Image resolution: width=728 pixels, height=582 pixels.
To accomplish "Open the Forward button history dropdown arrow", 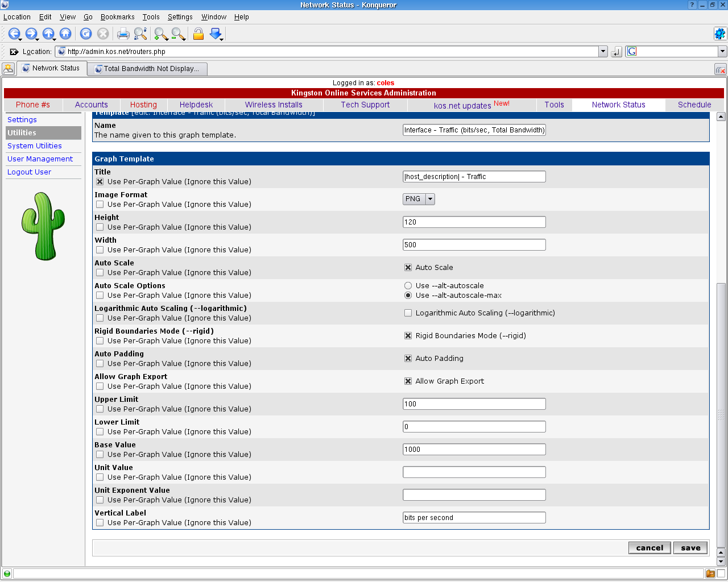I will (38, 39).
